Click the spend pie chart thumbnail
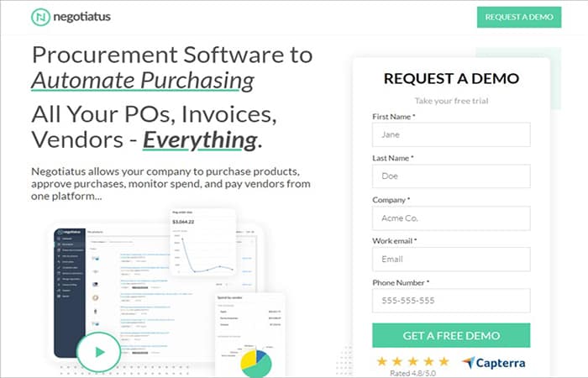Screen dimensions: 588x378 click(256, 363)
